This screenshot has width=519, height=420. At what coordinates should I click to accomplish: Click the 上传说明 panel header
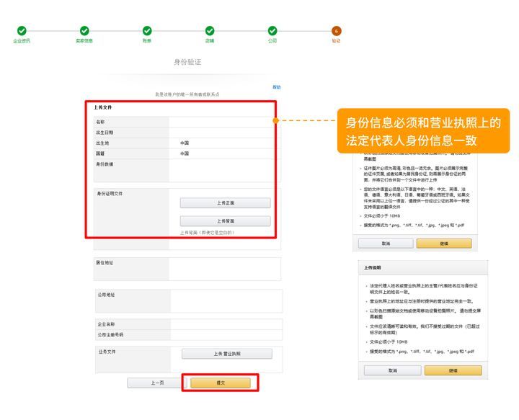(x=423, y=267)
